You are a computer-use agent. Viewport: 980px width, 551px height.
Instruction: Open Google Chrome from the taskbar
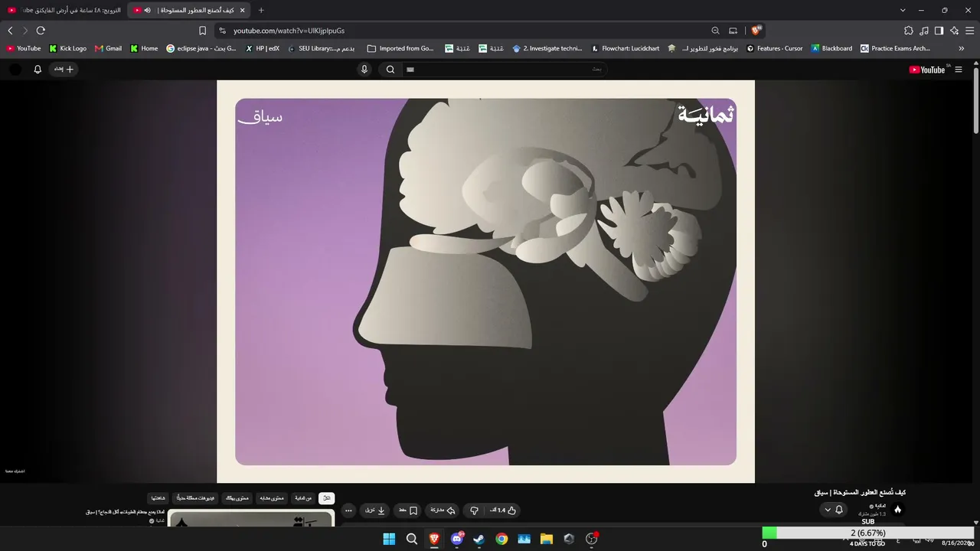pyautogui.click(x=501, y=539)
